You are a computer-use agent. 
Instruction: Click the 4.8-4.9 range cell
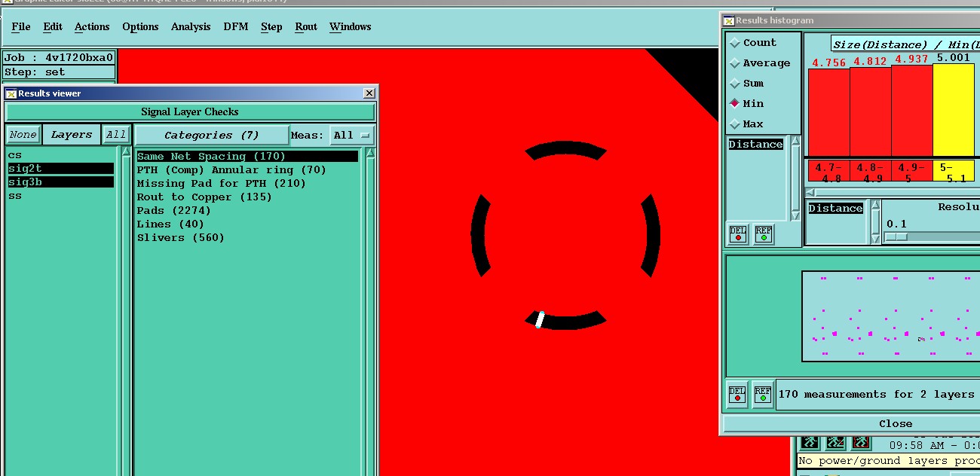pos(870,171)
